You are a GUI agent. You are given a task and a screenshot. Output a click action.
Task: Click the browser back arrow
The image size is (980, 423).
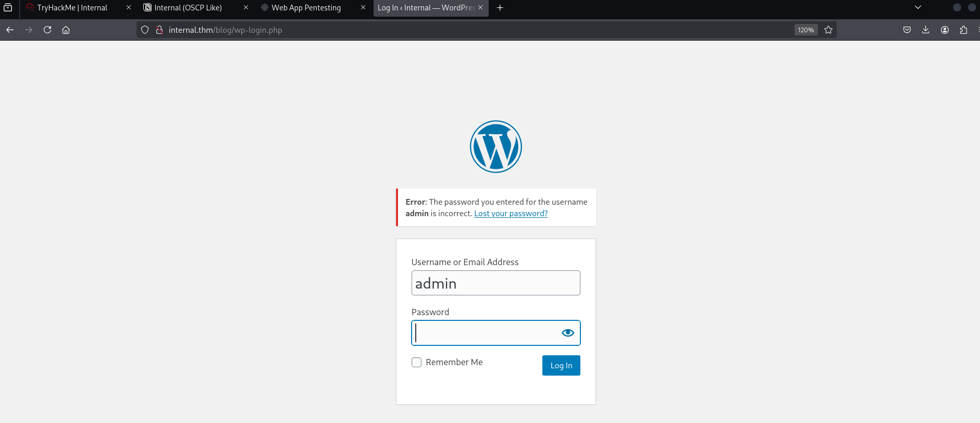[10, 30]
